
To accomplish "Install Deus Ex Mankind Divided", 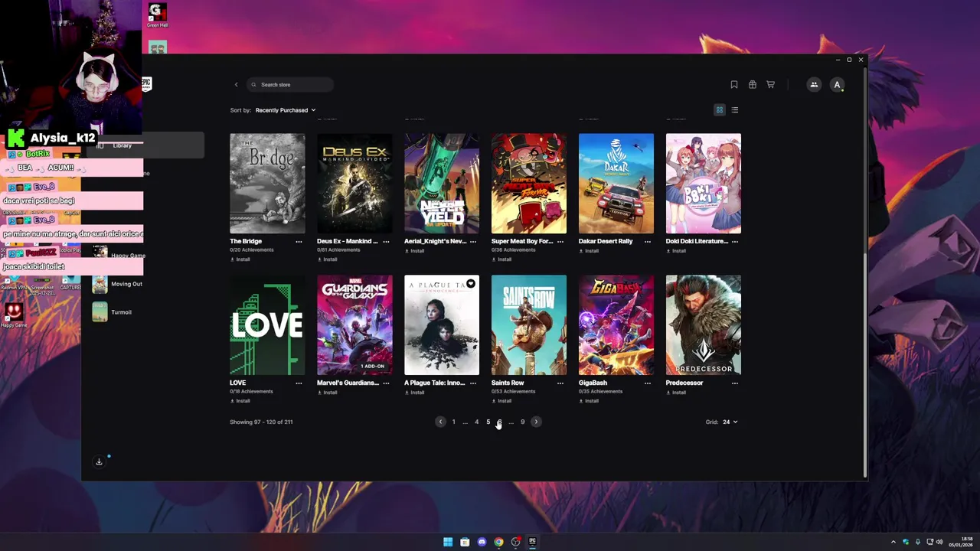I will (x=328, y=259).
